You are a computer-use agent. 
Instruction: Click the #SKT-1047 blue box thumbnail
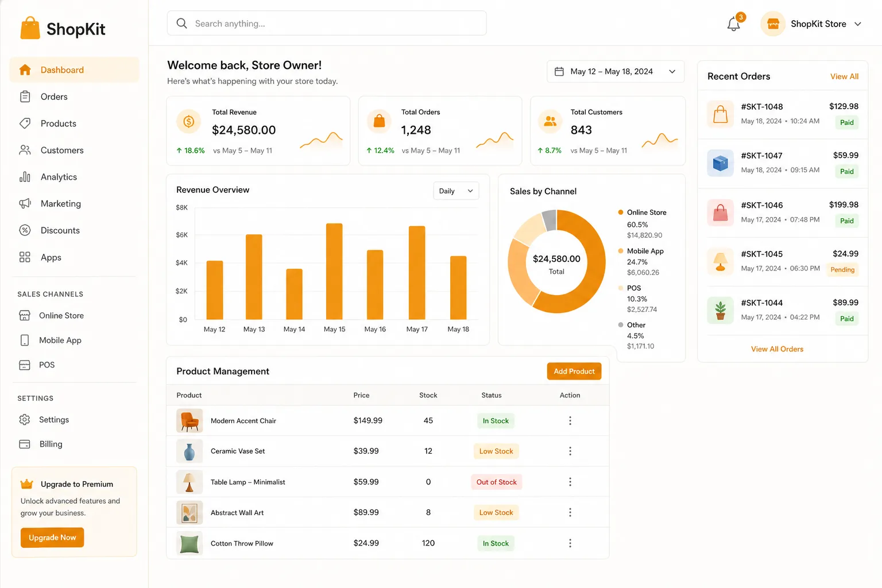pyautogui.click(x=720, y=163)
